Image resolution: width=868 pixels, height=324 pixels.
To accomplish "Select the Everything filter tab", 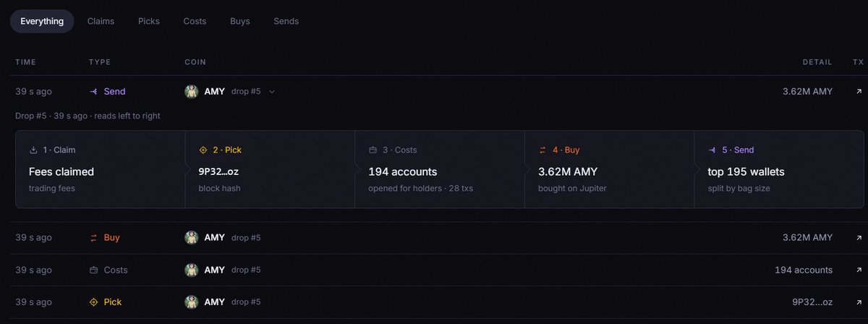I will (42, 21).
